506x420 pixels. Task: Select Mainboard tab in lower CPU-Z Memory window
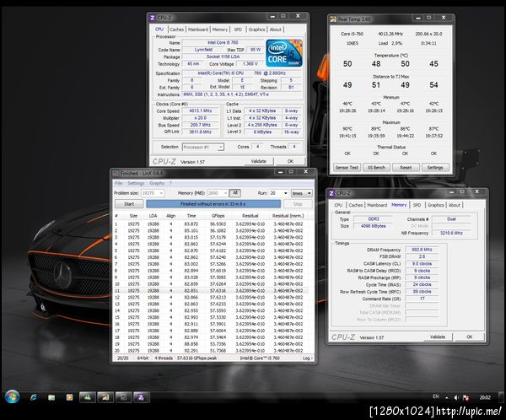coord(377,205)
